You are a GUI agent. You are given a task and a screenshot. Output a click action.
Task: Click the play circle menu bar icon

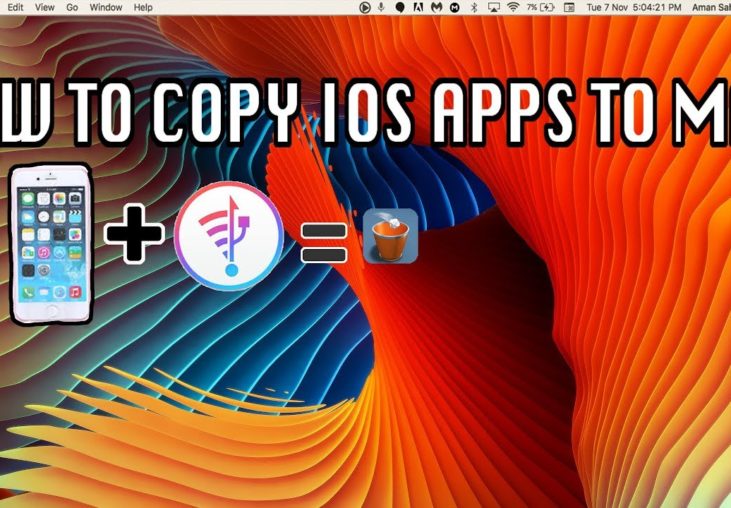point(364,7)
